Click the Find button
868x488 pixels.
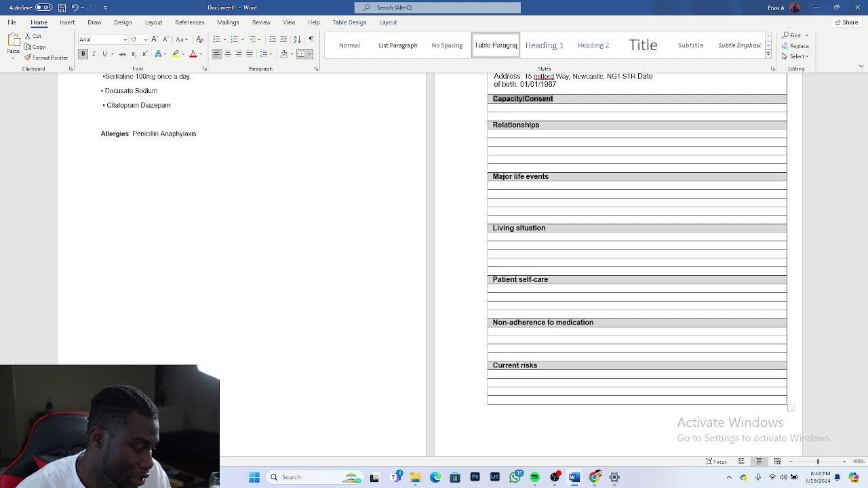[x=792, y=35]
